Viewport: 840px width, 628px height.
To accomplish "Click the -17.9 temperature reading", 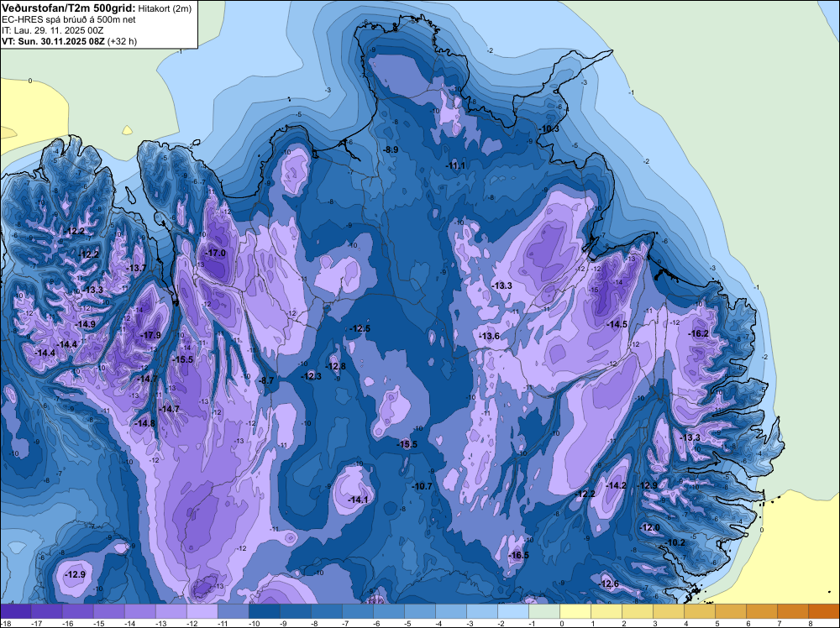I will coord(150,335).
